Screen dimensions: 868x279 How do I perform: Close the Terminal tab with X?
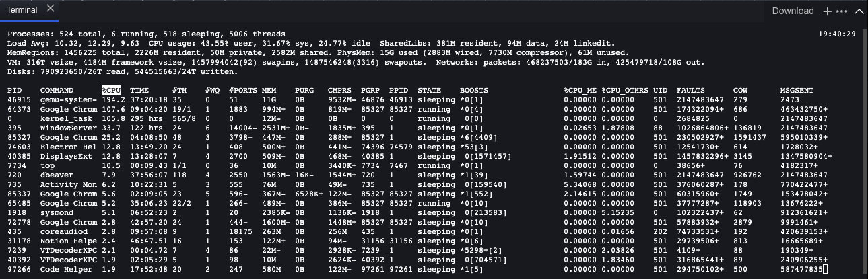(x=52, y=11)
